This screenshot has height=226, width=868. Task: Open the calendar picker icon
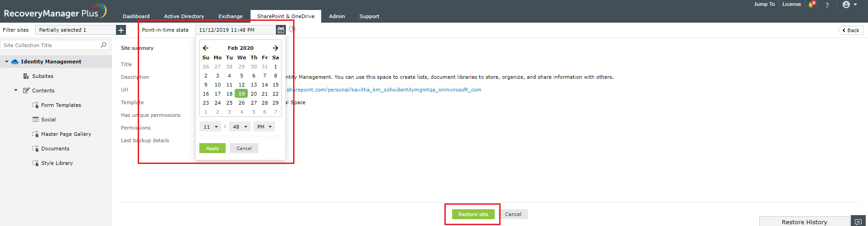(281, 30)
